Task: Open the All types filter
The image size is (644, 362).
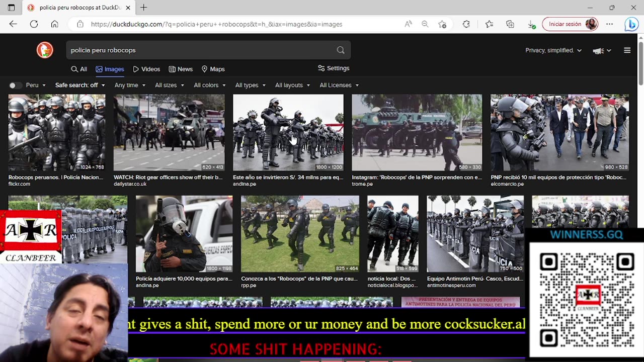Action: (251, 85)
